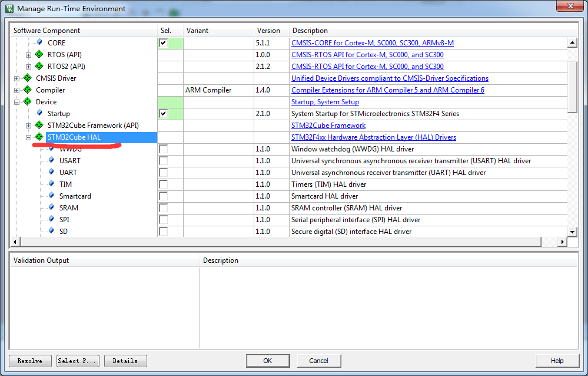Open the Compiler Extensions for ARM Compiler link
Viewport: 588px width, 376px height.
pyautogui.click(x=388, y=90)
